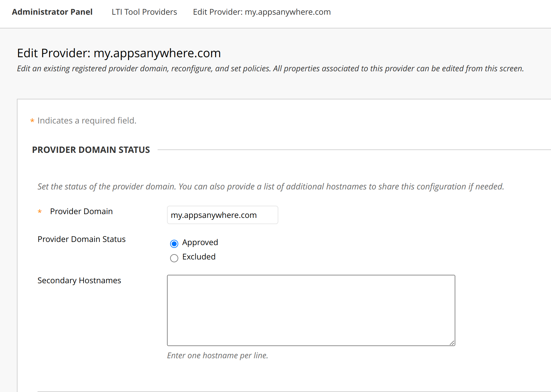This screenshot has width=551, height=392.
Task: Click the large Edit Provider page heading
Action: [119, 53]
